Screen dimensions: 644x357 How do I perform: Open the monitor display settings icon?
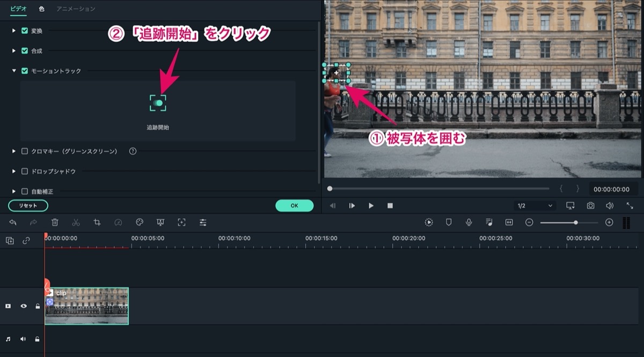coord(570,206)
